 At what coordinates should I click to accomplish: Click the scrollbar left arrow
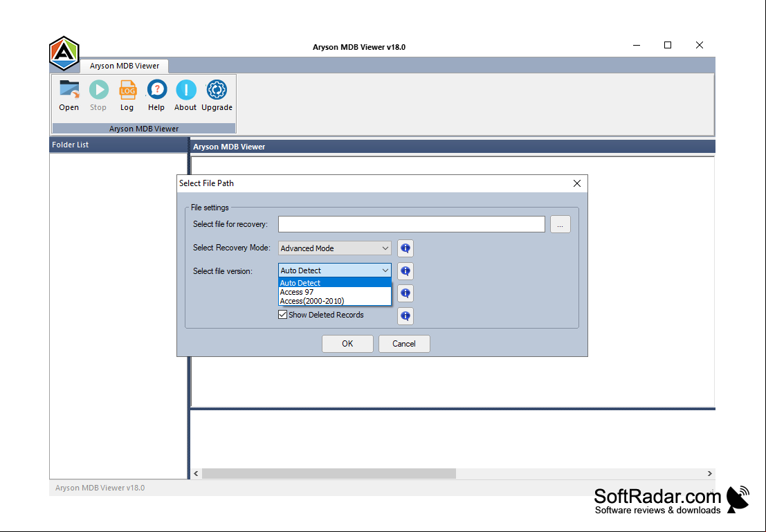click(x=196, y=473)
